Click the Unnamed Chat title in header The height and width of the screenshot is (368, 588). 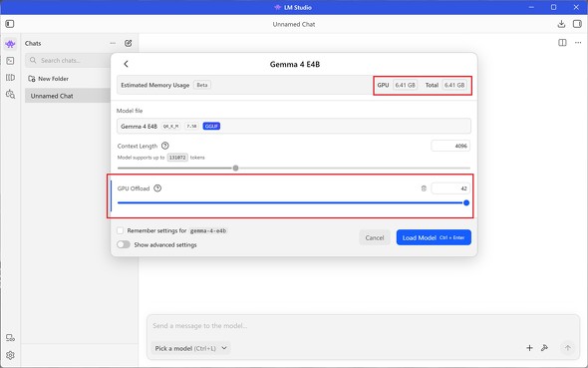[294, 24]
